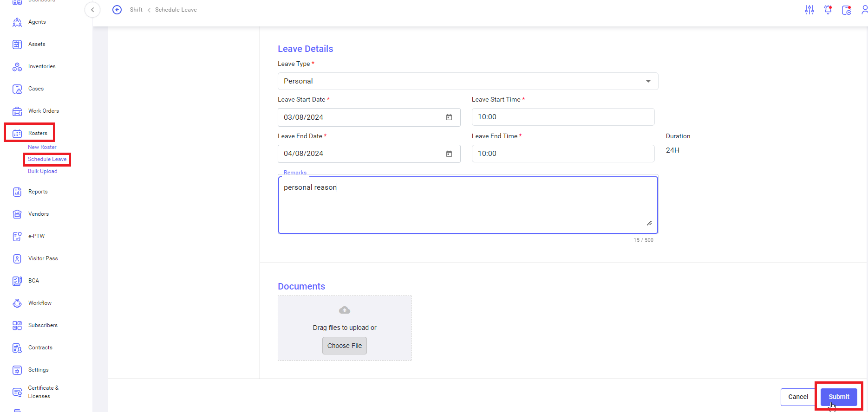868x412 pixels.
Task: Open the Reports menu label
Action: point(38,192)
